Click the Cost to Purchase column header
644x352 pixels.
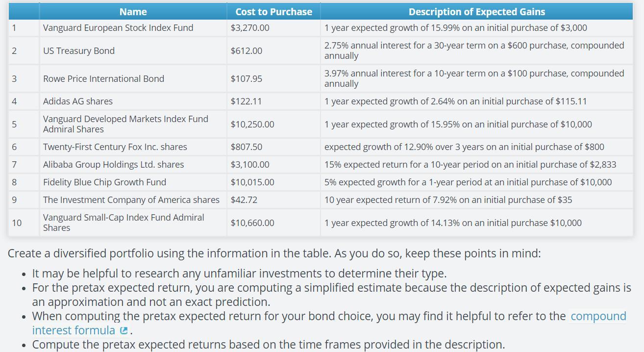point(273,12)
